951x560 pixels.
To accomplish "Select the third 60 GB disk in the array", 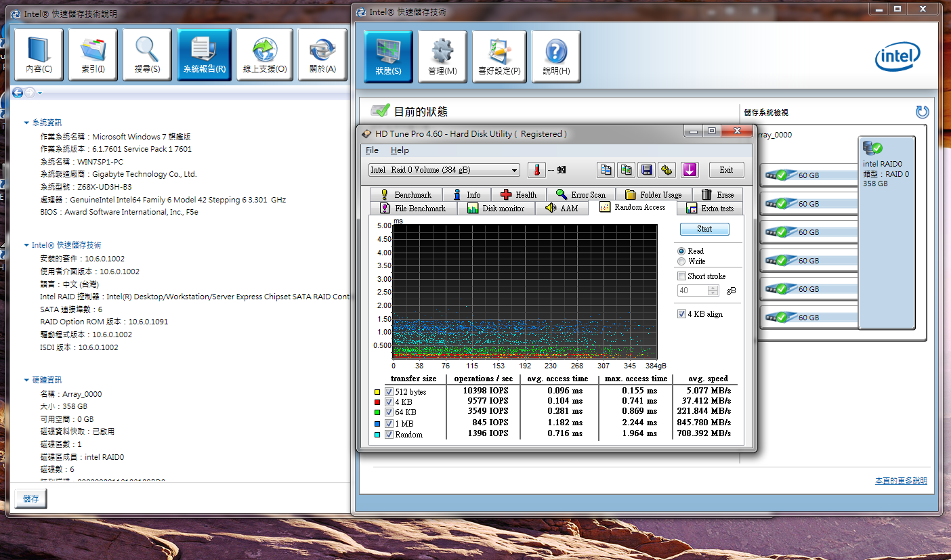I will (809, 232).
